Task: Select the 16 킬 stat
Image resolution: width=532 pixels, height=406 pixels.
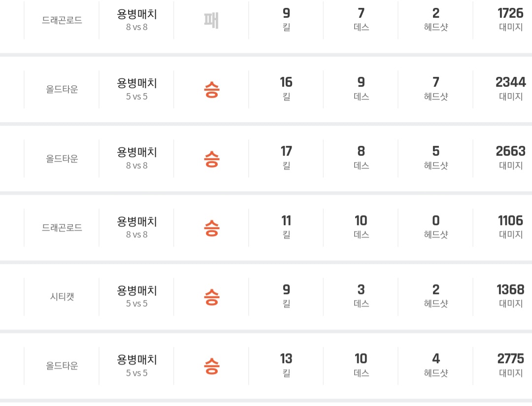Action: (x=286, y=82)
